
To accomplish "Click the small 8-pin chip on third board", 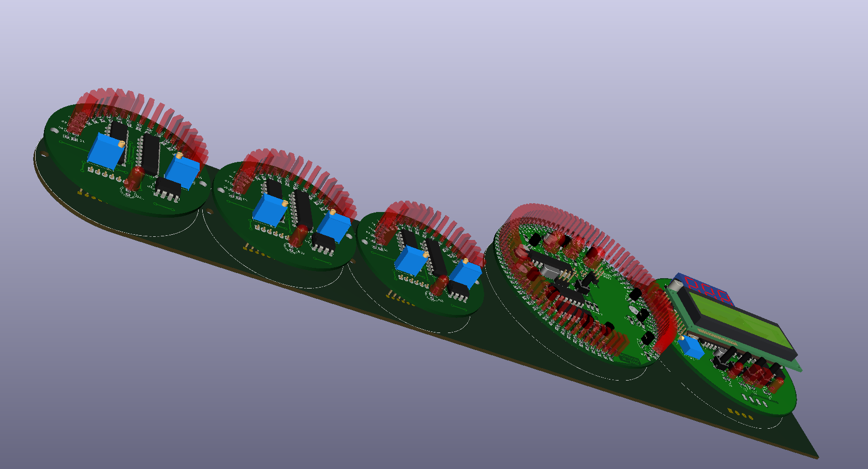I will click(x=458, y=289).
